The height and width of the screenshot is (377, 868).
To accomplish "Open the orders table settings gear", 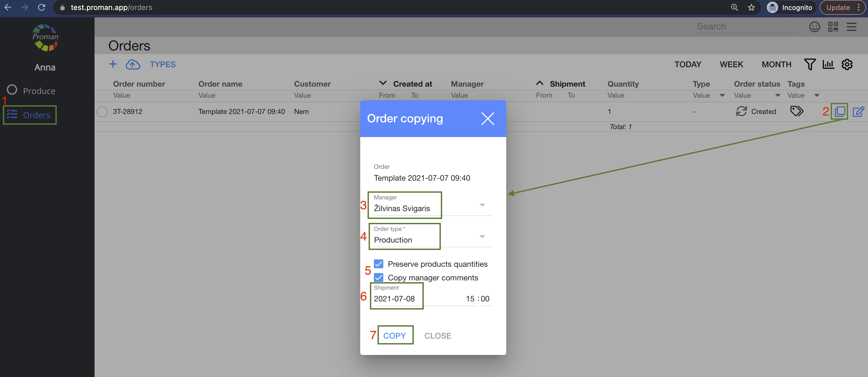I will [846, 64].
